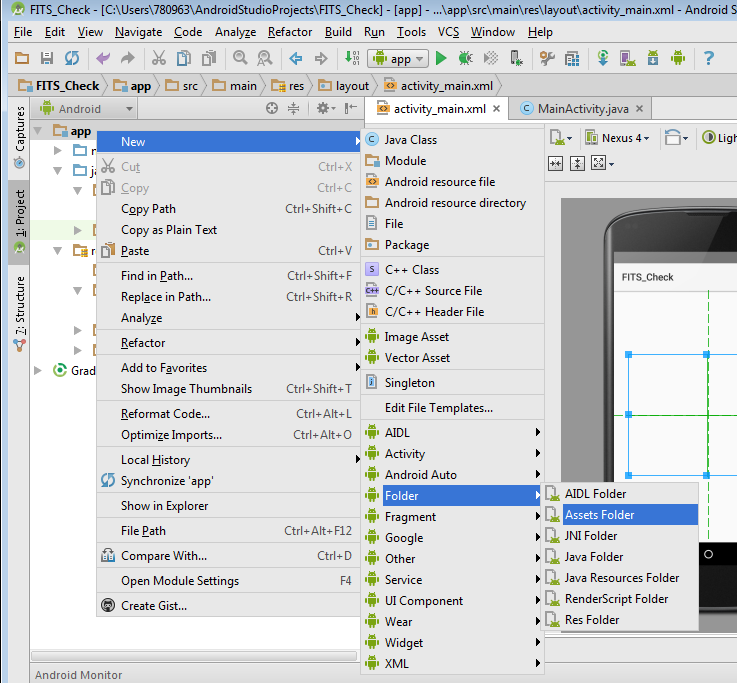Open the Nexus 4 device dropdown
This screenshot has width=737, height=683.
coord(618,138)
